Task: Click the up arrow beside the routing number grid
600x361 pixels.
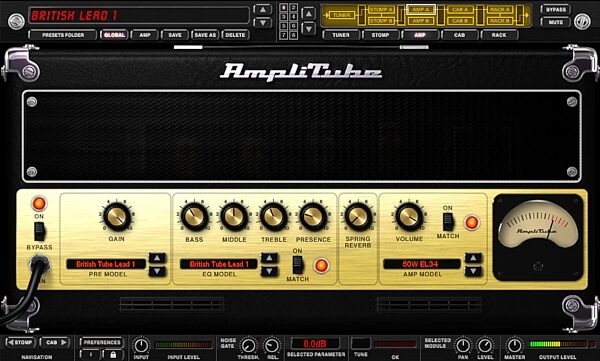Action: point(308,14)
